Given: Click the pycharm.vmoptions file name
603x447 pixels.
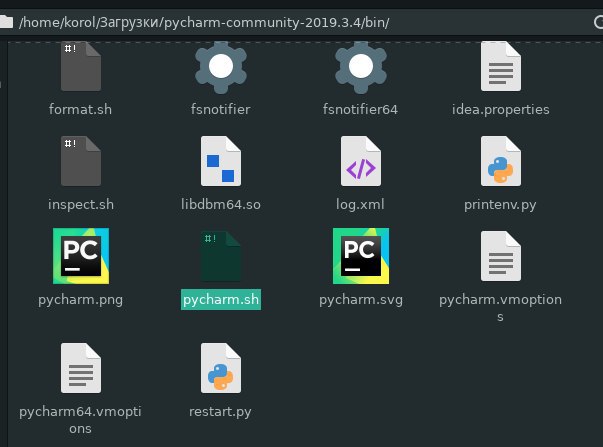Looking at the screenshot, I should pyautogui.click(x=500, y=308).
